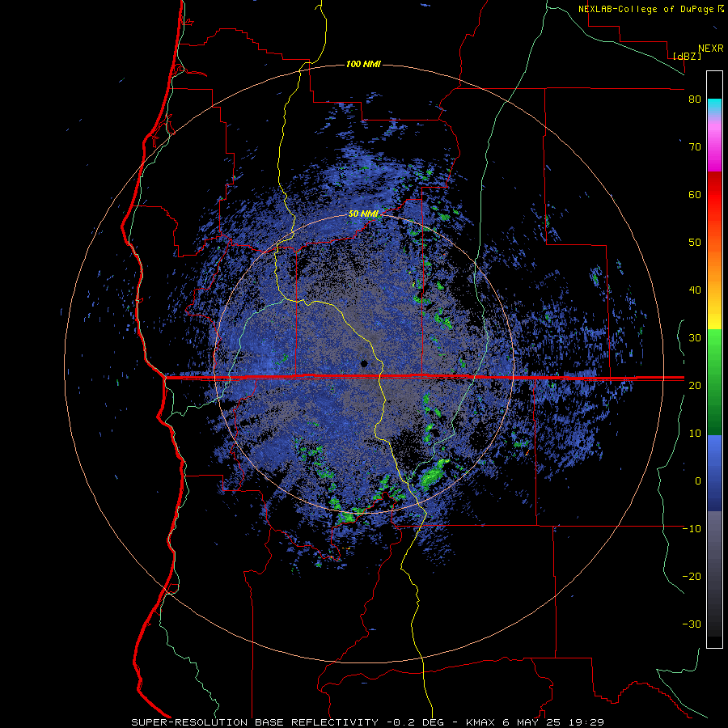
Task: Click the -30 value on the dBZ scale
Action: click(692, 624)
